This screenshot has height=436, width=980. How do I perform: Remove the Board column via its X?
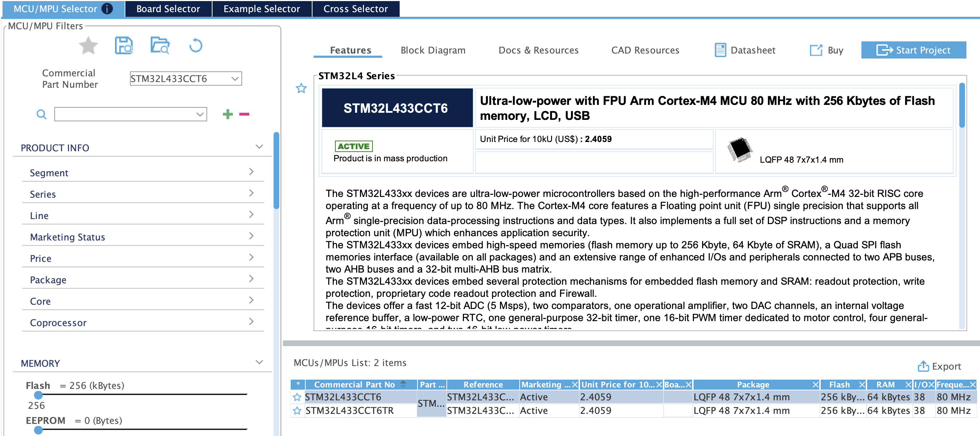(x=688, y=385)
